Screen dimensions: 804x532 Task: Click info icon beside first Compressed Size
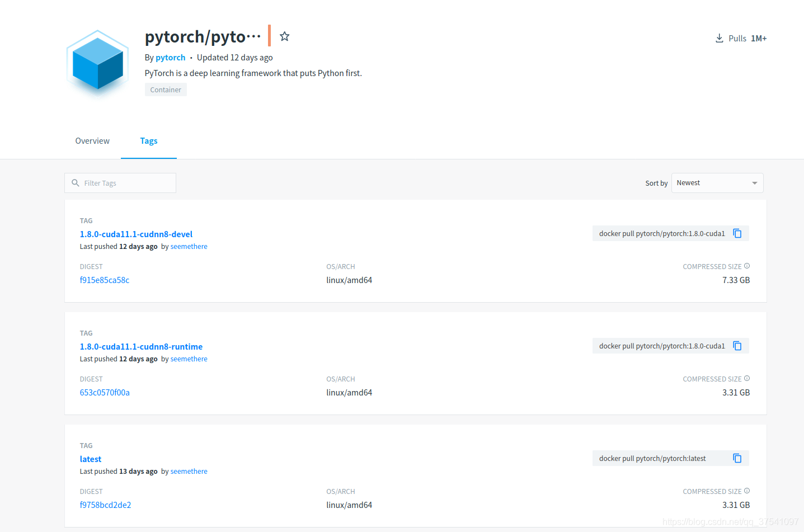[x=747, y=266]
